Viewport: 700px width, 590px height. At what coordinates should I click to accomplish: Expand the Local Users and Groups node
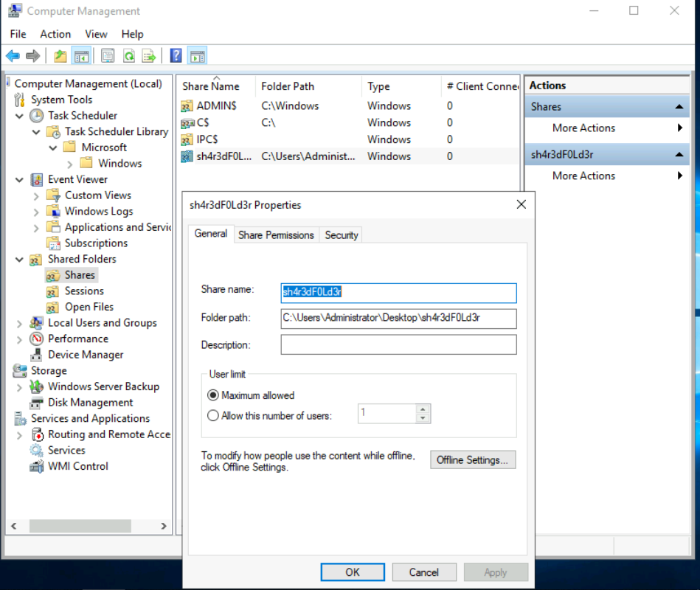tap(20, 323)
